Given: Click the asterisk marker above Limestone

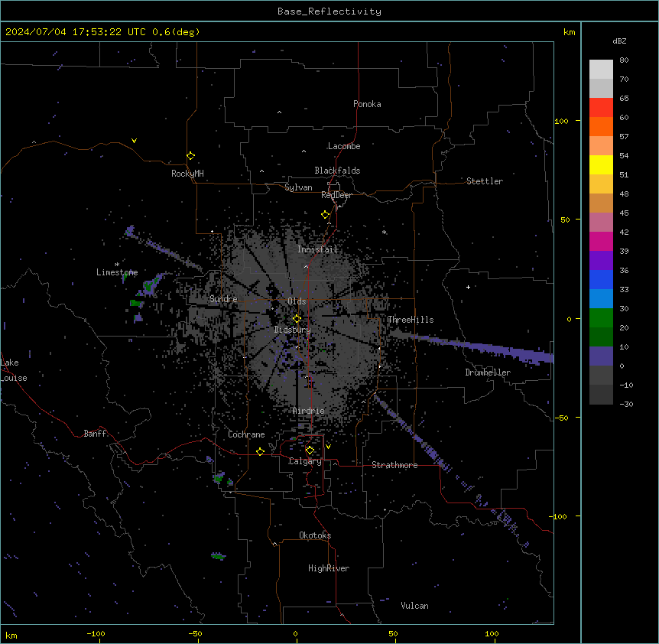Looking at the screenshot, I should [117, 264].
